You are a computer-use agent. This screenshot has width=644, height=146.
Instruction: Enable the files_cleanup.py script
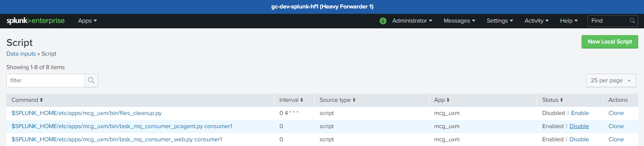580,113
